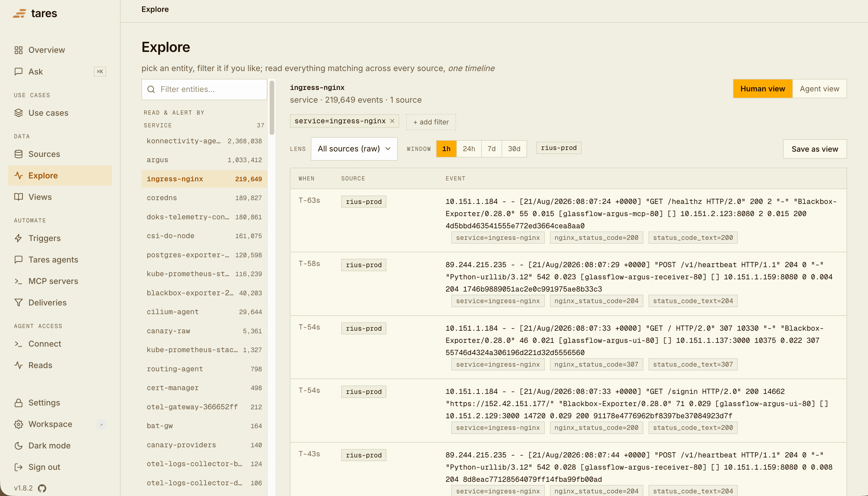Click the T-43s timestamp
The width and height of the screenshot is (868, 496).
pyautogui.click(x=309, y=454)
